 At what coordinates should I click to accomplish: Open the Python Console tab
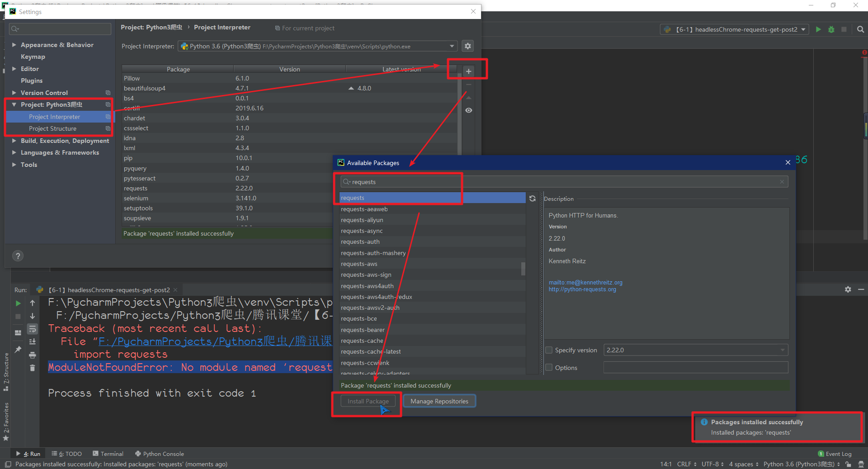pyautogui.click(x=160, y=454)
